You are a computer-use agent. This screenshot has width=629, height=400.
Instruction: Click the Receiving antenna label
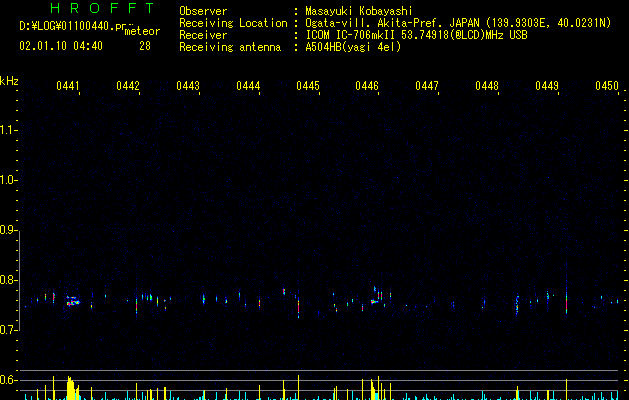[230, 47]
